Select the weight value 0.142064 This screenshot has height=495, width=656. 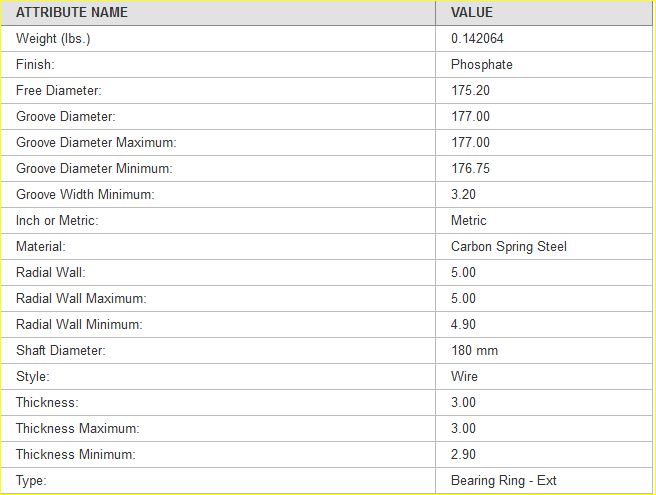pyautogui.click(x=477, y=38)
